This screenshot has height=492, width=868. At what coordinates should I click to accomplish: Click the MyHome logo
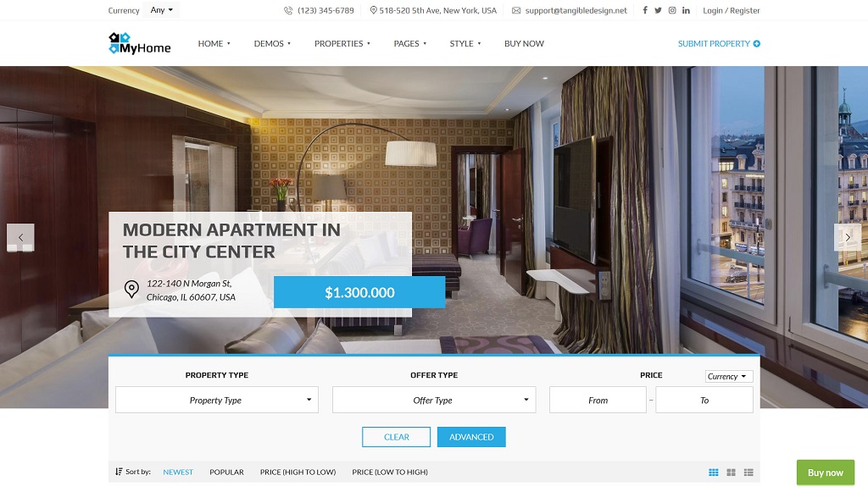(x=140, y=43)
